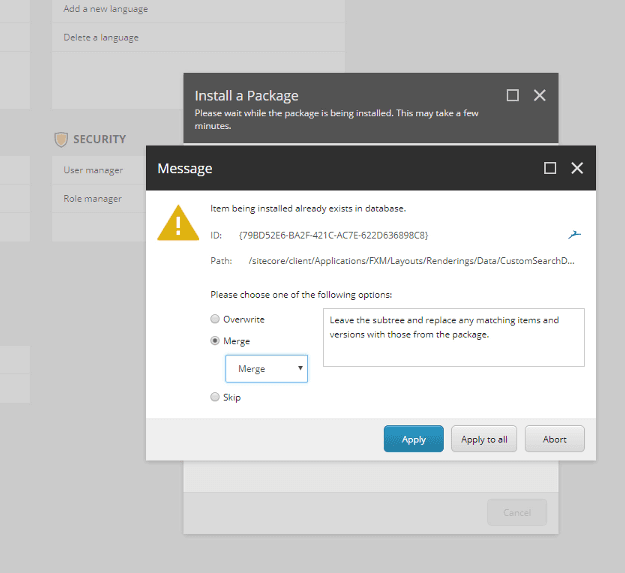Click the Apply button
This screenshot has width=625, height=573.
point(413,439)
